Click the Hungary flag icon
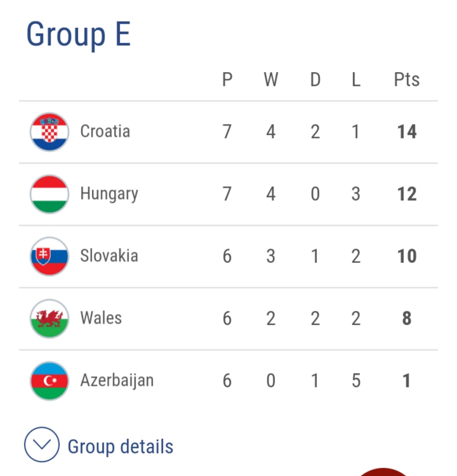 click(50, 194)
